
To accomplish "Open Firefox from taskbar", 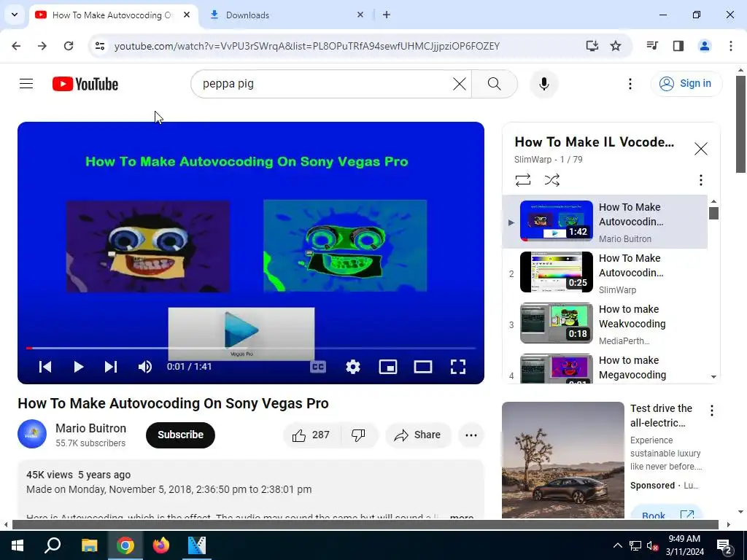I will click(161, 545).
